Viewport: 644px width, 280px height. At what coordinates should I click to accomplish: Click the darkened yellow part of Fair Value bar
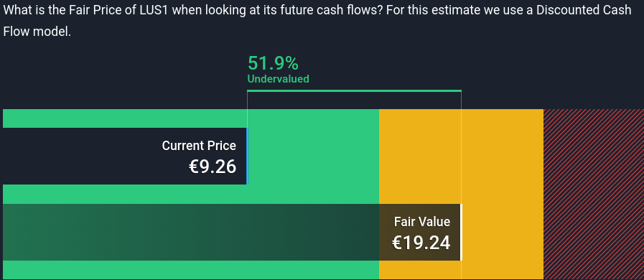420,232
